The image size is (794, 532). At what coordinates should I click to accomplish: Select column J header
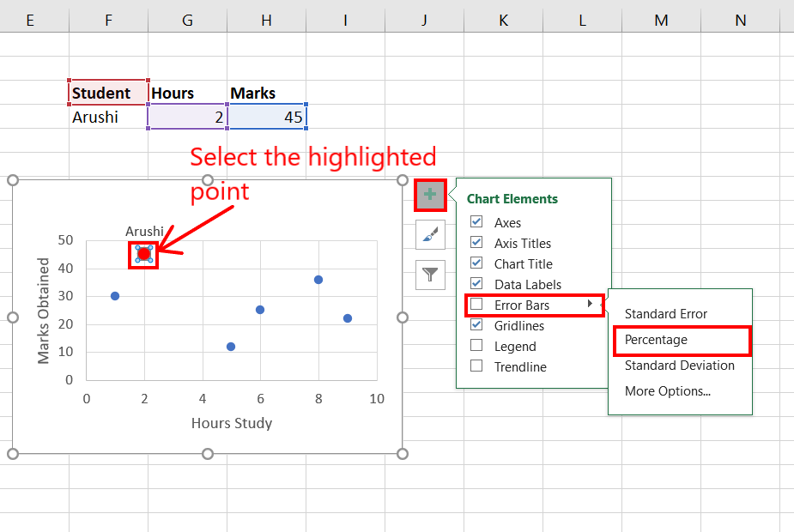click(x=424, y=21)
